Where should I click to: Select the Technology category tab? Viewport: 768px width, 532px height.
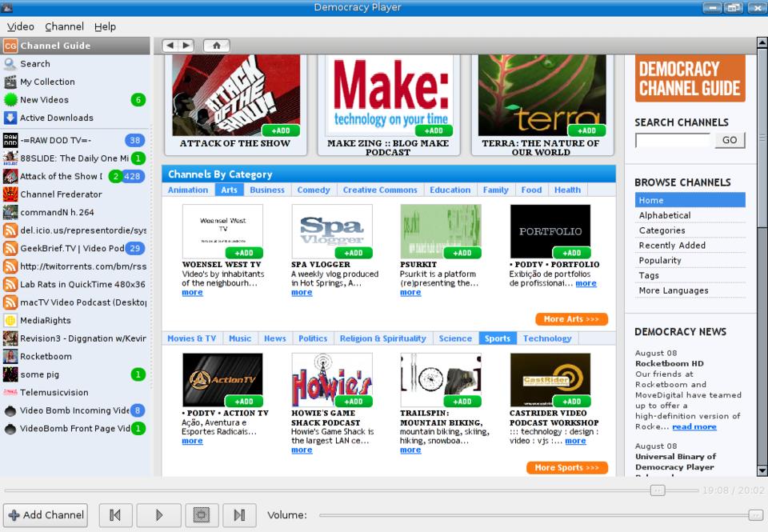[x=547, y=338]
